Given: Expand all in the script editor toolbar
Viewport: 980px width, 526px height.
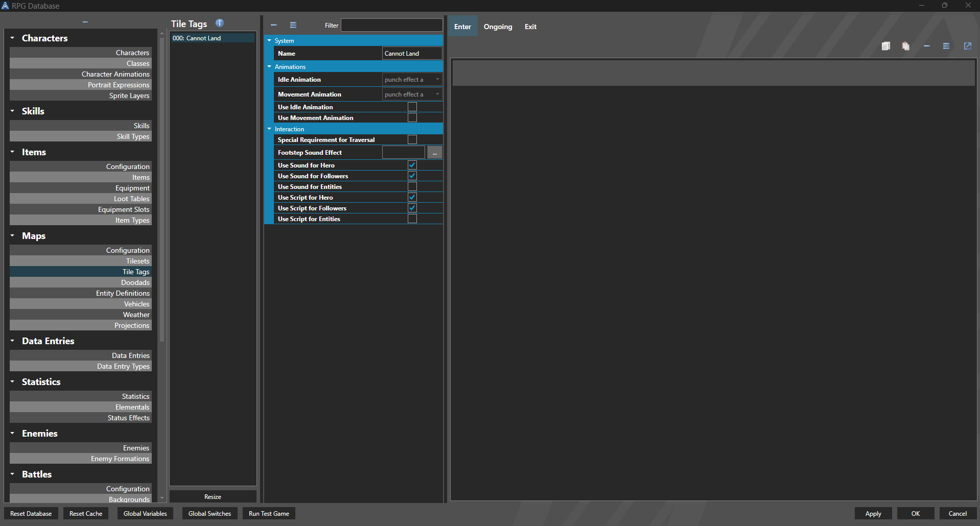Looking at the screenshot, I should pyautogui.click(x=946, y=46).
